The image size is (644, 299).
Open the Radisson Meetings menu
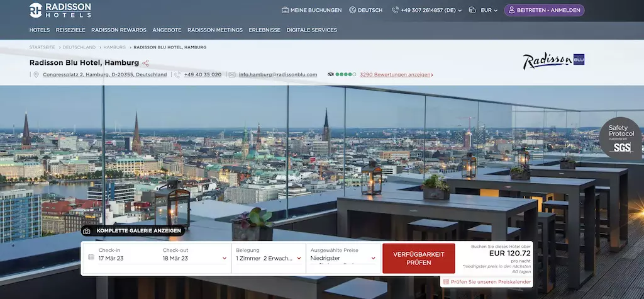click(x=215, y=30)
